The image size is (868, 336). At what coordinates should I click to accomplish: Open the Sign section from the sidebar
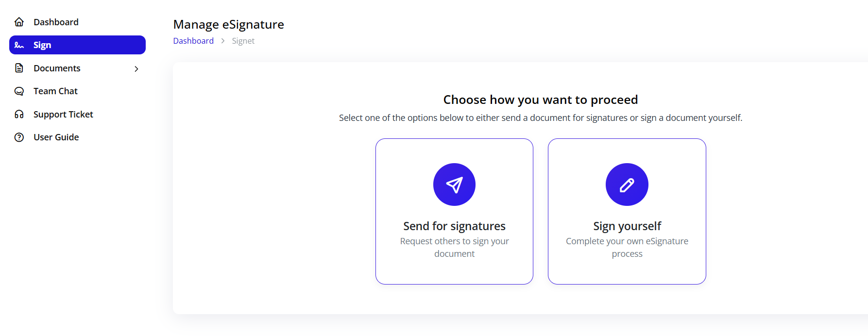click(x=42, y=45)
